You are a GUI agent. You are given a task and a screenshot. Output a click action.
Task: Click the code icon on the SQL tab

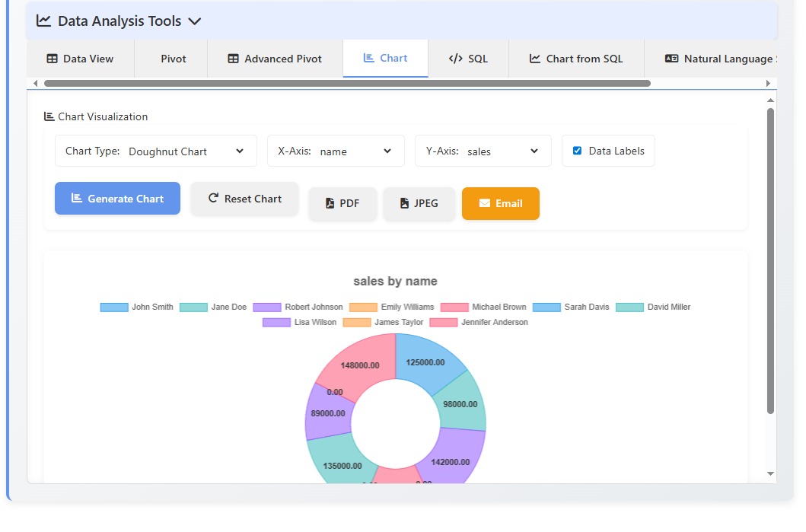pyautogui.click(x=455, y=58)
